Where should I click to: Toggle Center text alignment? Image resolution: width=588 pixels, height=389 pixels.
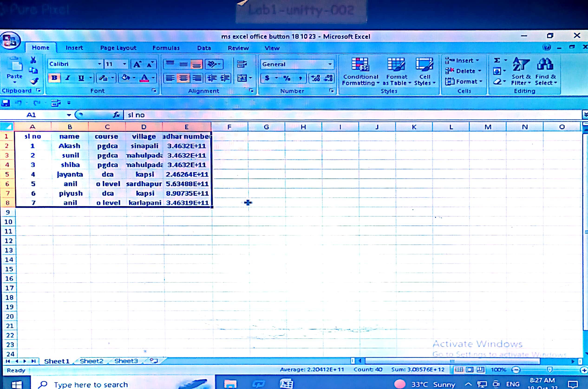(183, 78)
